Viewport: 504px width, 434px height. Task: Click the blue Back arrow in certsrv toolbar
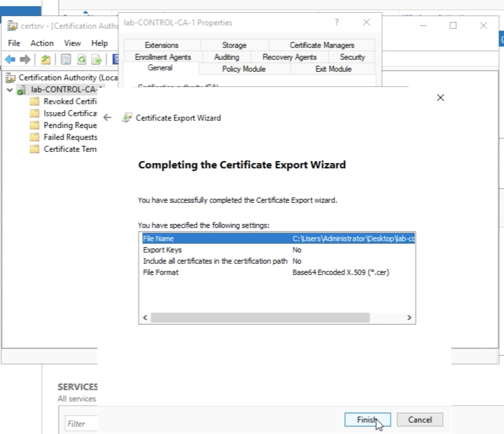pyautogui.click(x=10, y=60)
